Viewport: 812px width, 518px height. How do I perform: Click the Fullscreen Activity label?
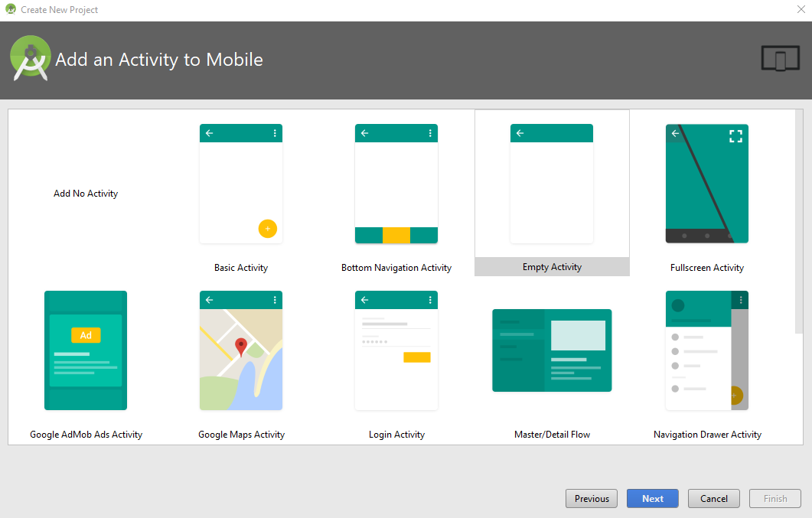707,268
